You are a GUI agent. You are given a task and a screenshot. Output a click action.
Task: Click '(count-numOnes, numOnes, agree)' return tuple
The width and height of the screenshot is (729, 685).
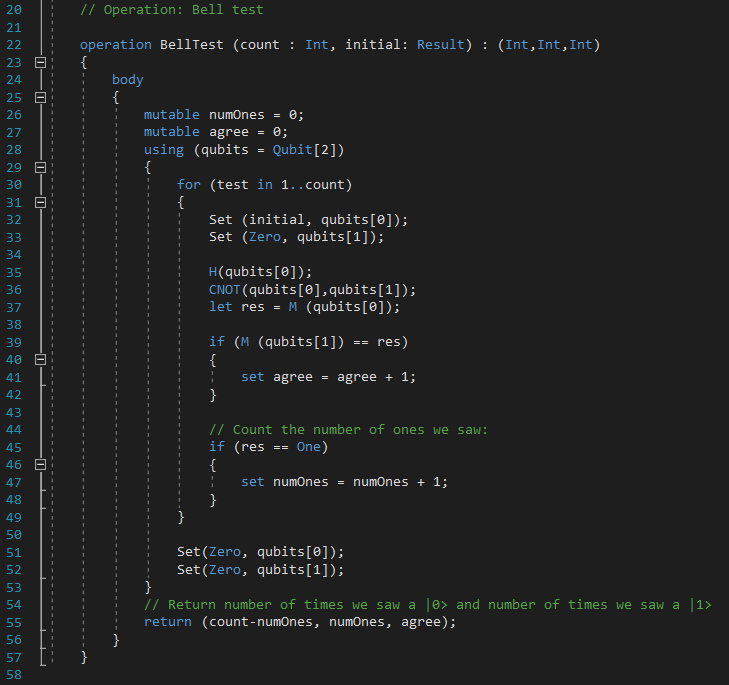(x=325, y=622)
